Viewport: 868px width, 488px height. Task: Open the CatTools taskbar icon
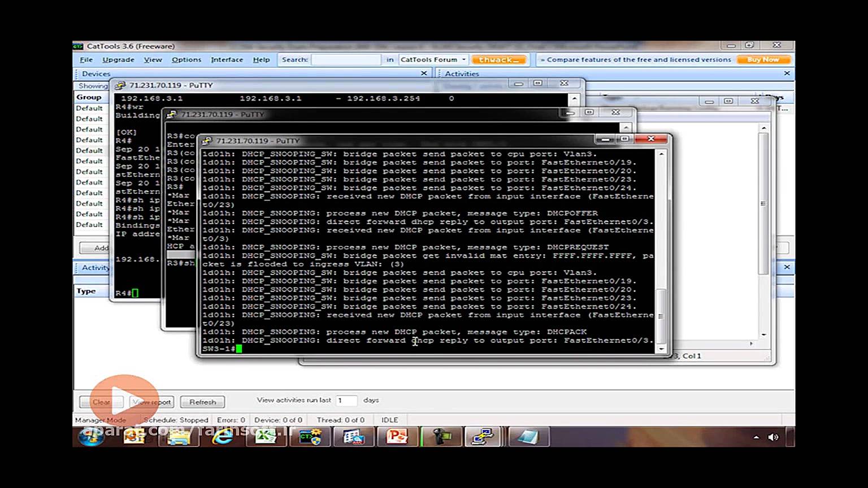310,437
